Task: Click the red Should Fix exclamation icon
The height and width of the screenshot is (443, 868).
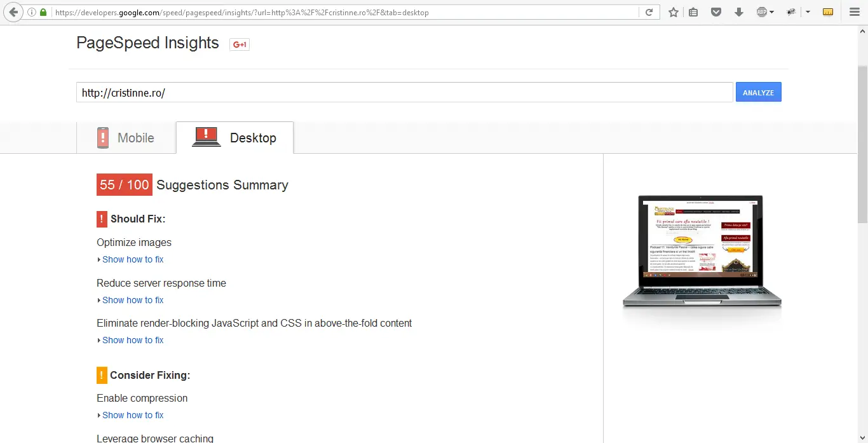Action: tap(102, 219)
